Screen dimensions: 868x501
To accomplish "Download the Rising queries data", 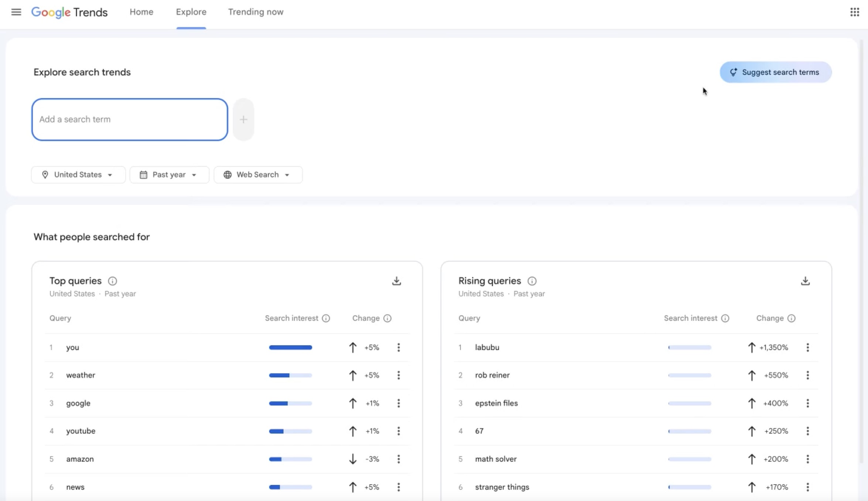I will pos(805,281).
